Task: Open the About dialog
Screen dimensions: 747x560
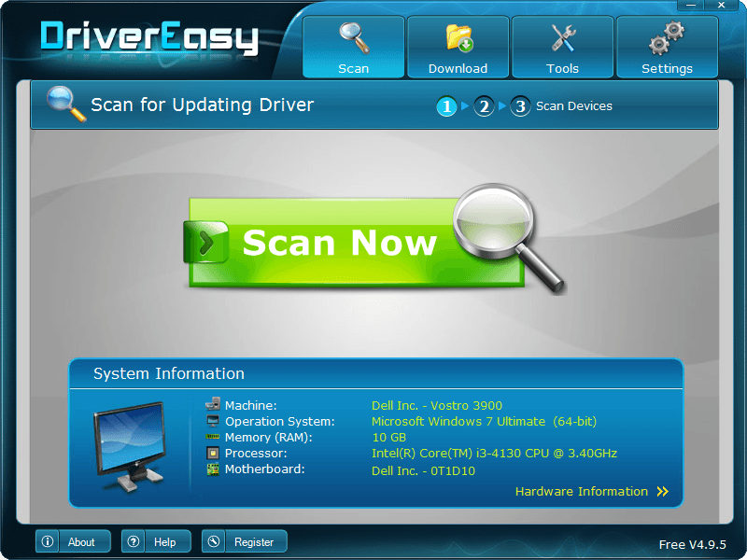Action: 73,541
